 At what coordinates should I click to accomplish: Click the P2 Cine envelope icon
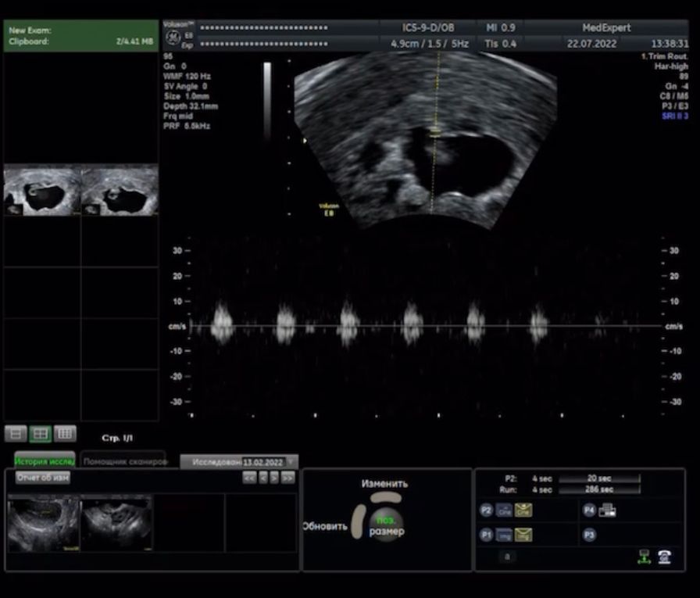click(523, 510)
